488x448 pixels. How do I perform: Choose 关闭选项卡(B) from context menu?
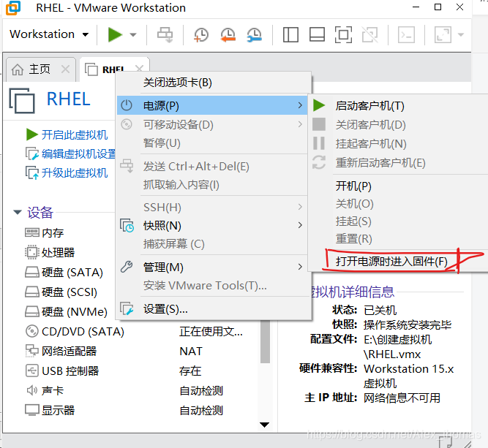pos(214,83)
